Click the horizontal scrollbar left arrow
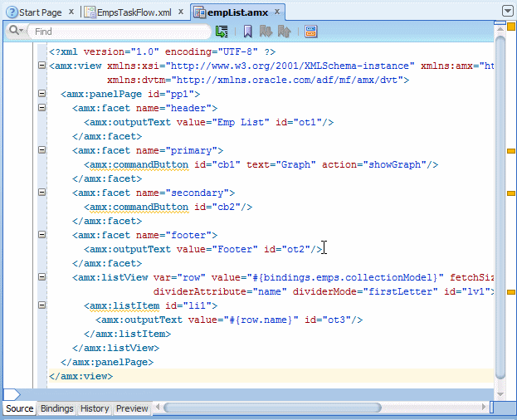Viewport: 517px width, 420px height. pyautogui.click(x=158, y=408)
